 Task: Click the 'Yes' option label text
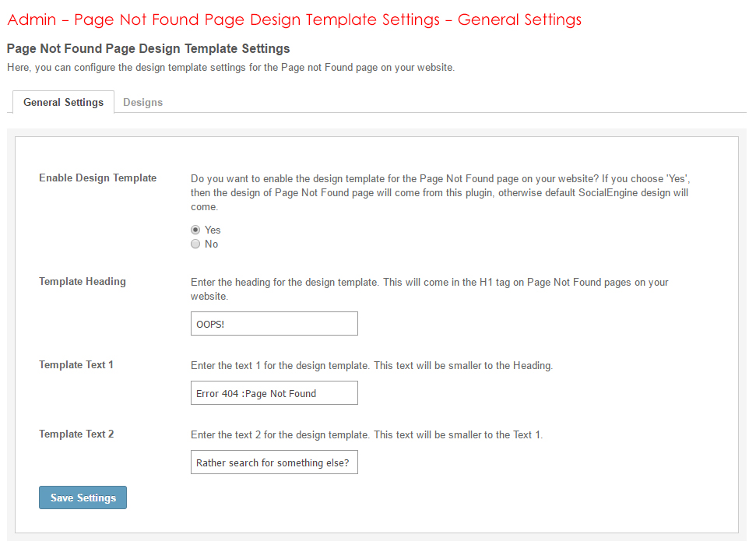[x=213, y=230]
